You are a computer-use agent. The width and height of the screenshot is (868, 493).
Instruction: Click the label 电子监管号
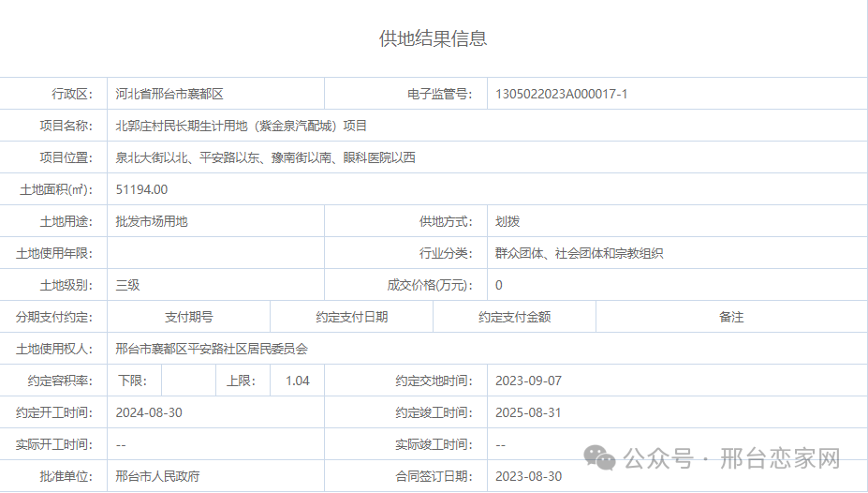(440, 94)
